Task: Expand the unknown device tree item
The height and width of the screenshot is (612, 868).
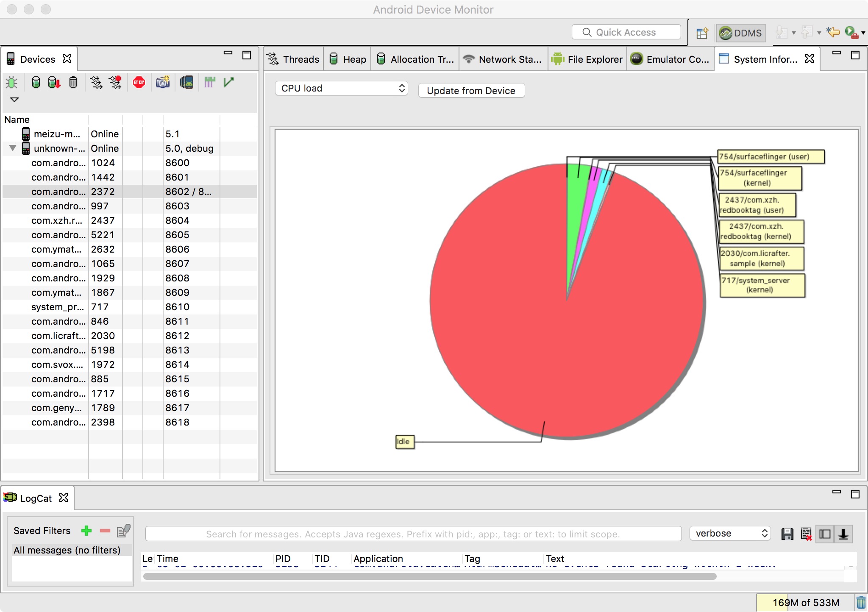Action: pyautogui.click(x=12, y=148)
